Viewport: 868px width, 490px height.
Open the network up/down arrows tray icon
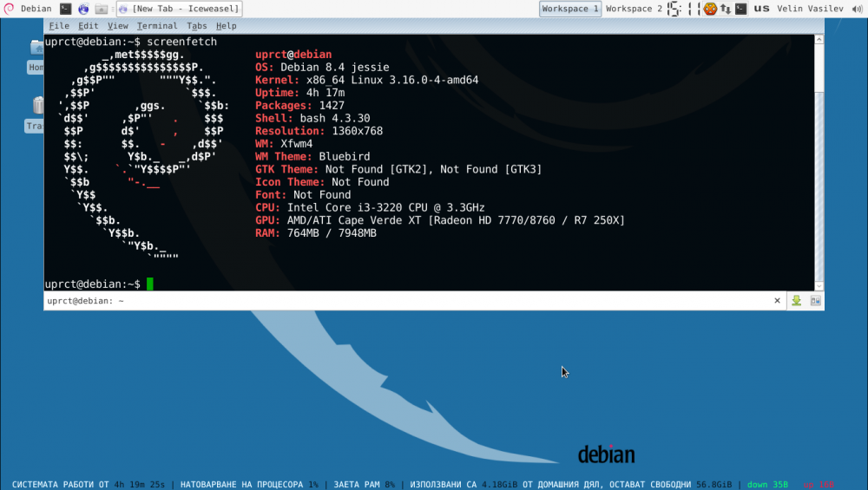[x=725, y=9]
